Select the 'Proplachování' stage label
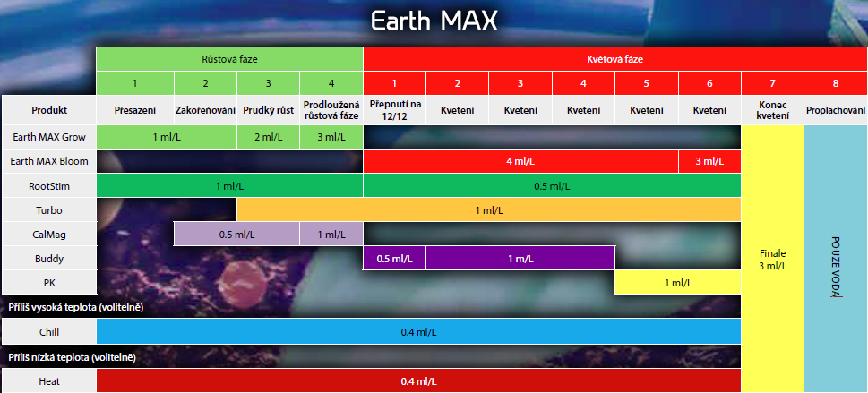 (836, 110)
